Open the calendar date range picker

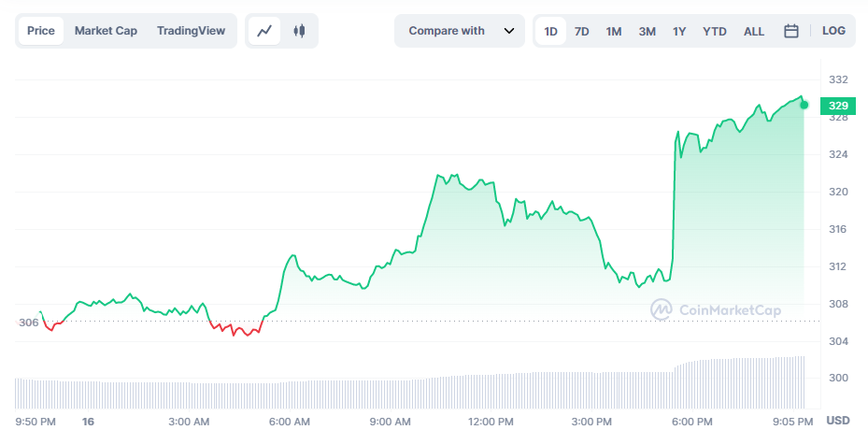pos(790,31)
